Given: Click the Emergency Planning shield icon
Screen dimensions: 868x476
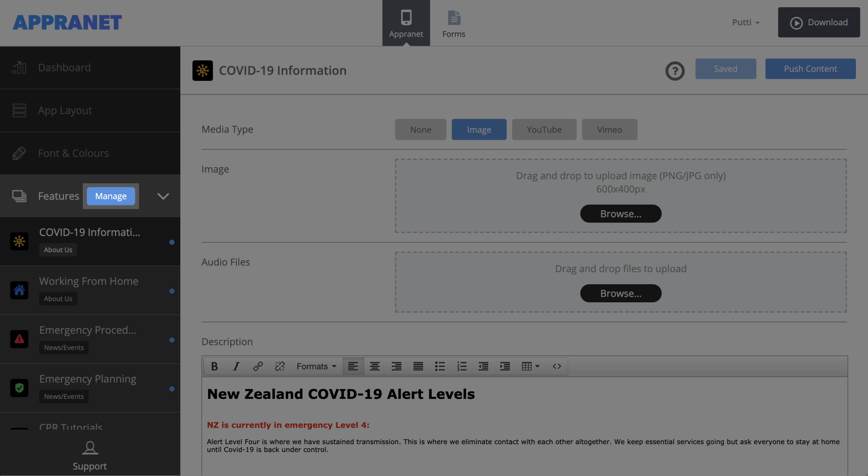Looking at the screenshot, I should (x=19, y=388).
